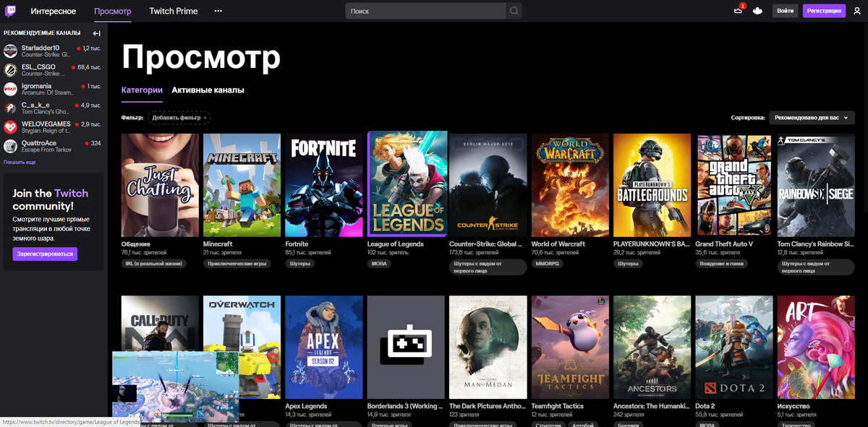Open the Интересное navigation item
The image size is (868, 427).
click(x=54, y=11)
